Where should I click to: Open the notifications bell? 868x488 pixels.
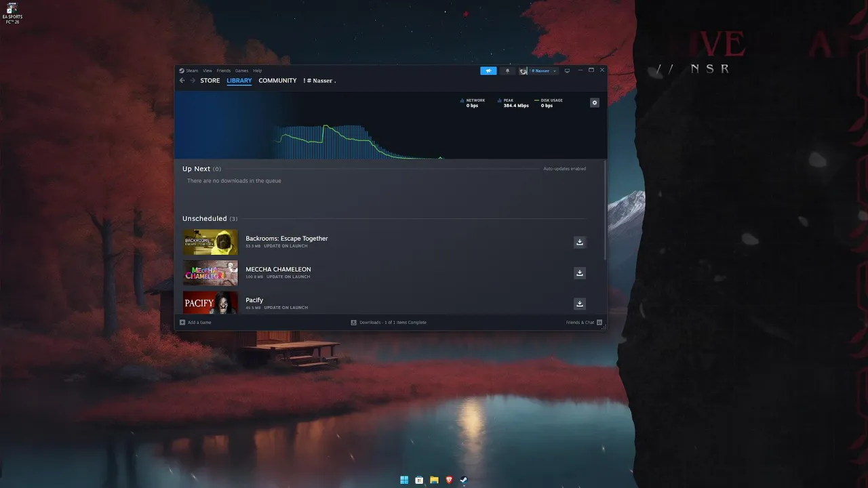[x=507, y=70]
